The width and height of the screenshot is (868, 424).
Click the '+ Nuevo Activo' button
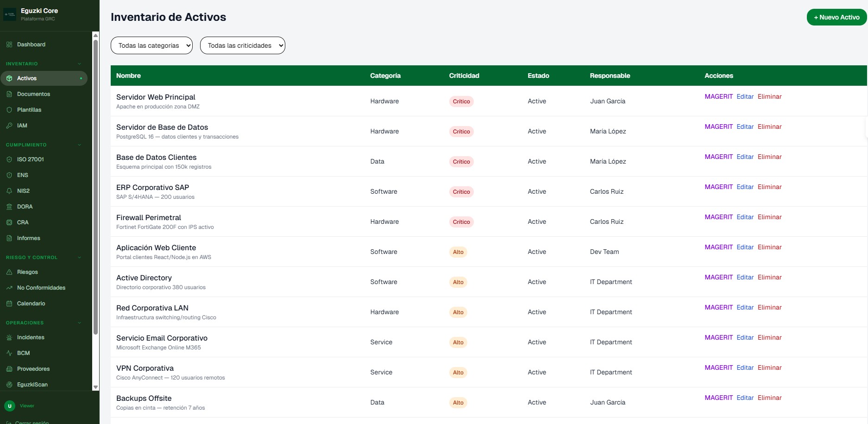pyautogui.click(x=836, y=17)
